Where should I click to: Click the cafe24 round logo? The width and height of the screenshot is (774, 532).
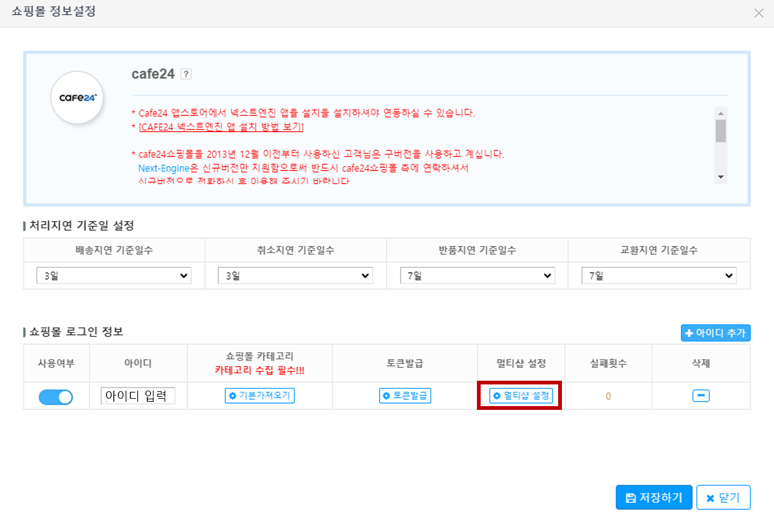tap(77, 98)
